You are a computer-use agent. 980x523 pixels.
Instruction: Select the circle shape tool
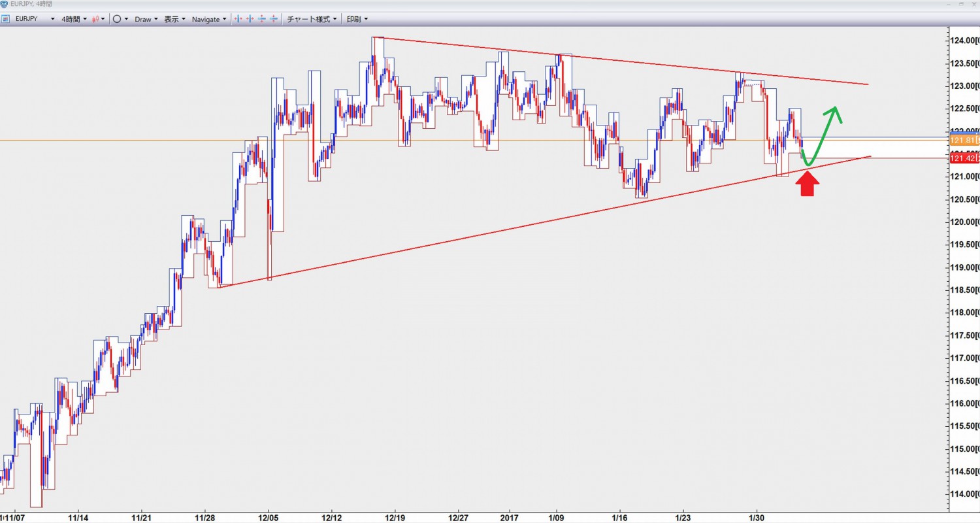pos(117,19)
